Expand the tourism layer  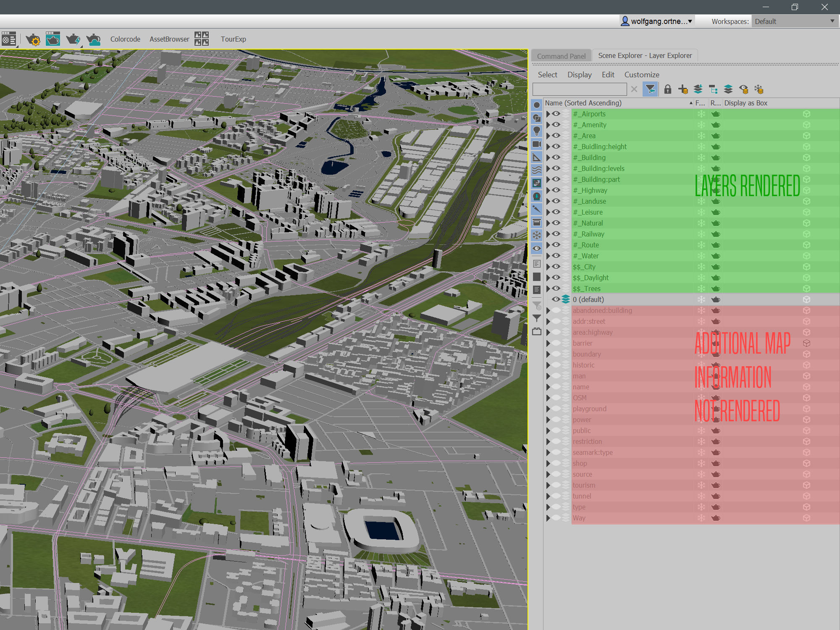548,485
